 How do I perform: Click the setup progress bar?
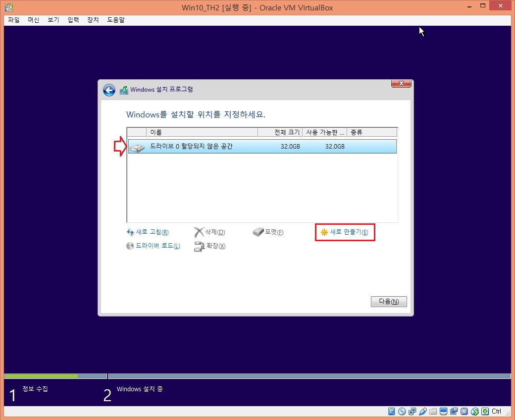pyautogui.click(x=257, y=376)
